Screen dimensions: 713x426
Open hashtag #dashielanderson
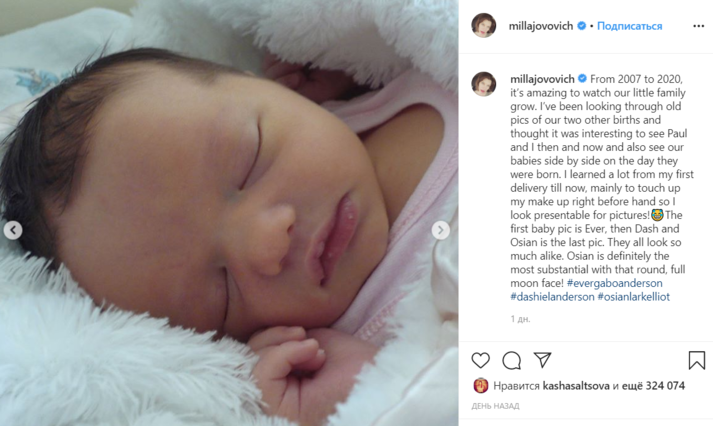click(x=552, y=297)
